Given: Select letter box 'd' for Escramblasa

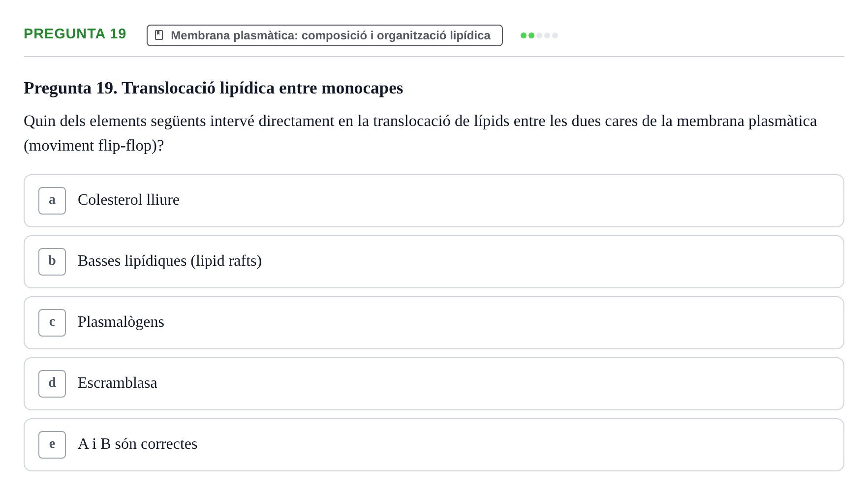Looking at the screenshot, I should pos(52,384).
